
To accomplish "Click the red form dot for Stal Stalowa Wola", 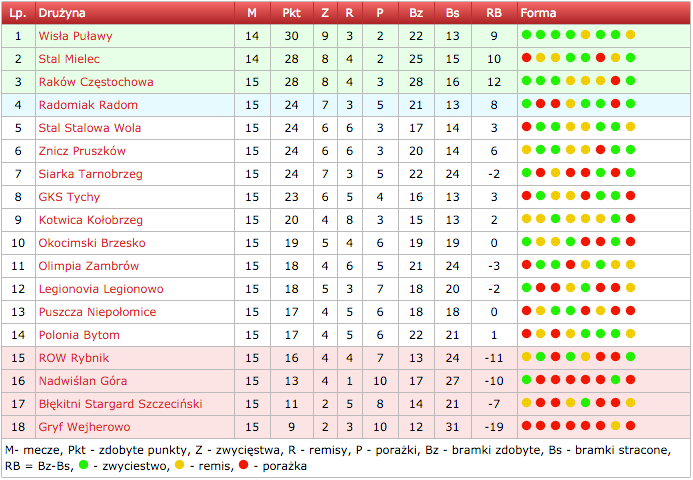I will (x=526, y=128).
